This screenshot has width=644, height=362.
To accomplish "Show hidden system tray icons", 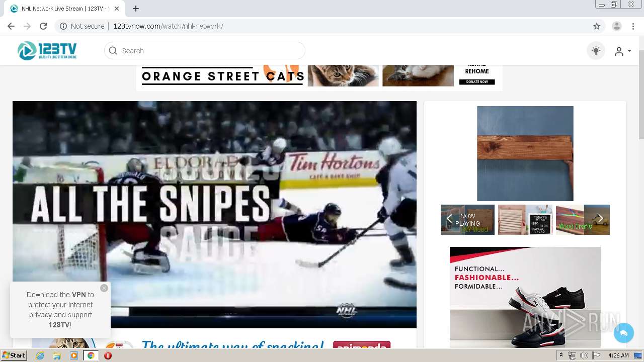I will [x=561, y=355].
